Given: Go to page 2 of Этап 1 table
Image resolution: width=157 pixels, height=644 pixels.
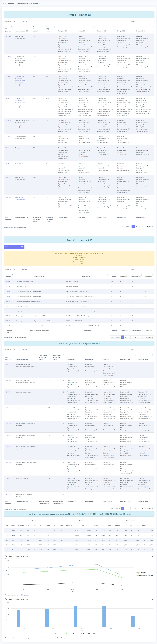Looking at the screenshot, I should 136,226.
